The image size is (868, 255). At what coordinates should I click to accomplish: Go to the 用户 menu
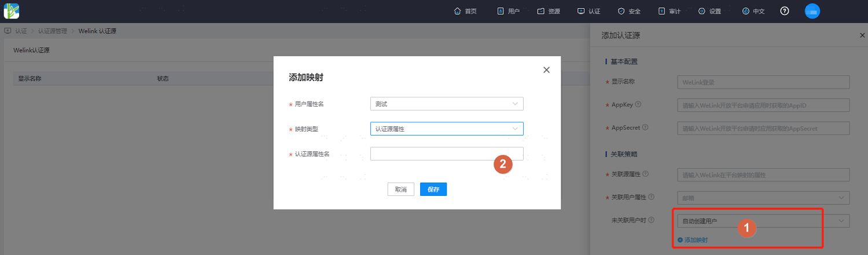pos(508,11)
